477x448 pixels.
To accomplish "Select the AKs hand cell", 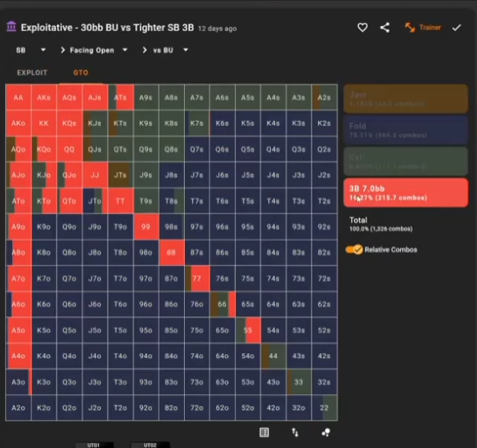I will point(44,97).
